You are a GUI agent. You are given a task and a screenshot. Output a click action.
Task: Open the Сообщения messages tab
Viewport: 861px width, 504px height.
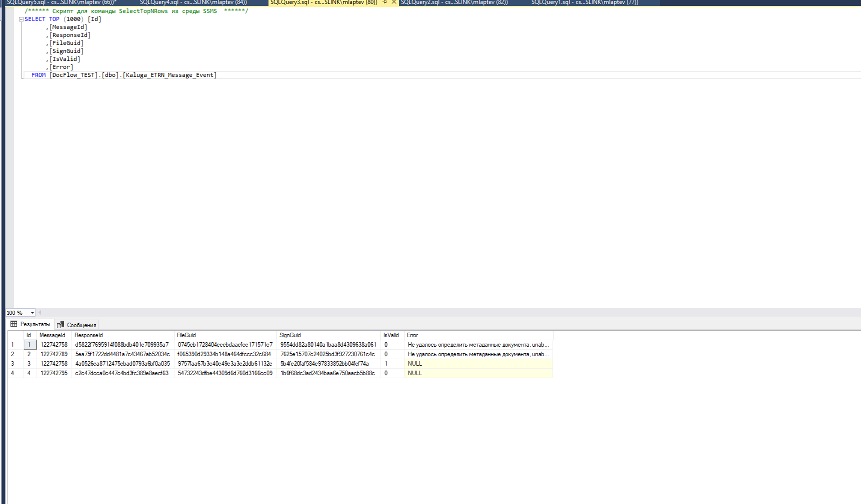point(76,325)
